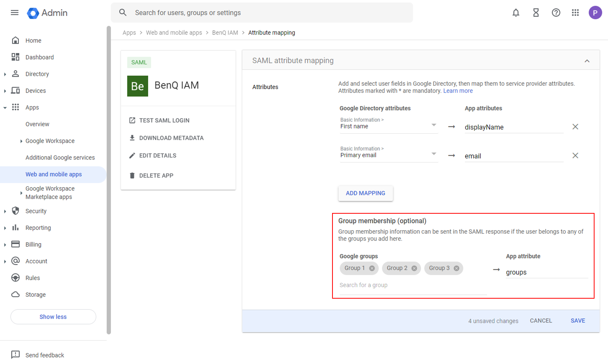The image size is (608, 364).
Task: Click the Search for a group field
Action: click(413, 285)
